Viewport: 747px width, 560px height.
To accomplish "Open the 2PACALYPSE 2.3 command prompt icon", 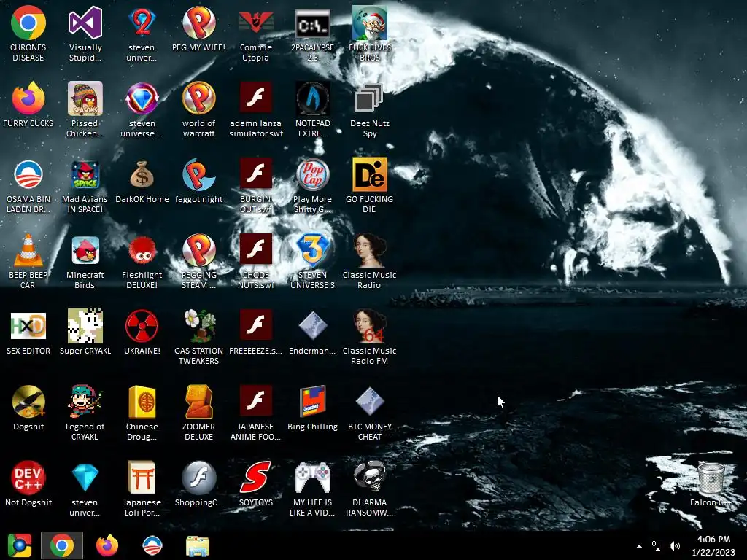I will click(312, 23).
